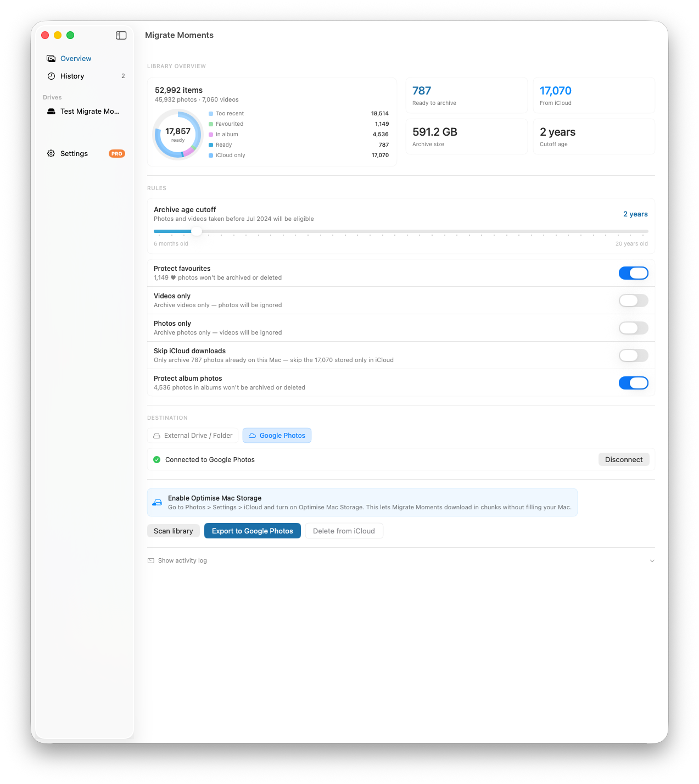Screen dimensions: 699x784
Task: Click the archive age cutoff slider knob
Action: 197,231
